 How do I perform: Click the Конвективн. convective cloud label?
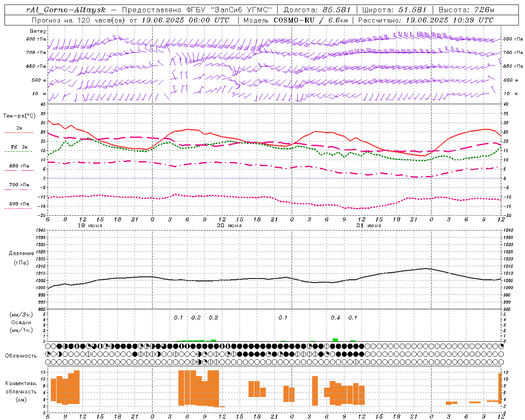click(21, 383)
